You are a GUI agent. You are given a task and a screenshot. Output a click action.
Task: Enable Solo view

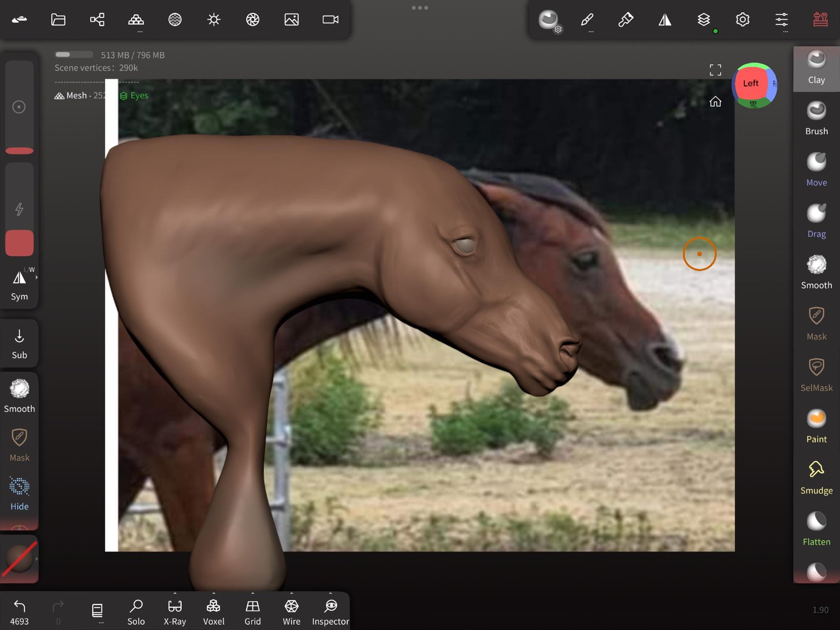(136, 611)
